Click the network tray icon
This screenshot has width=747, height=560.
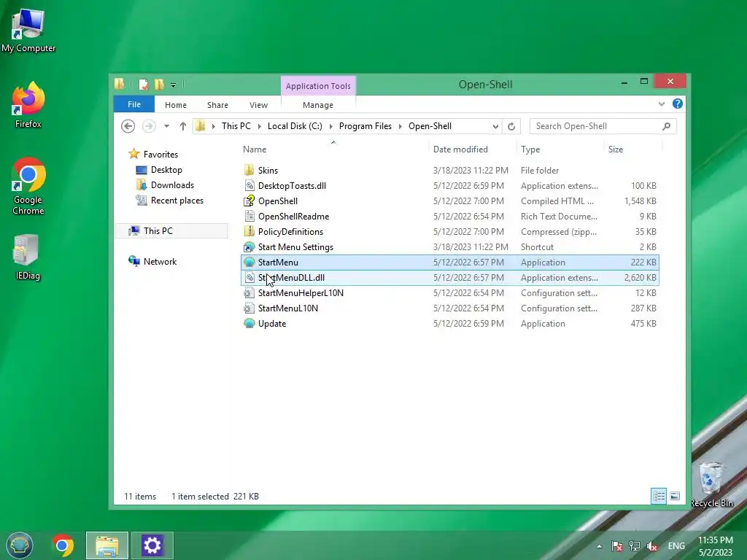click(x=634, y=546)
